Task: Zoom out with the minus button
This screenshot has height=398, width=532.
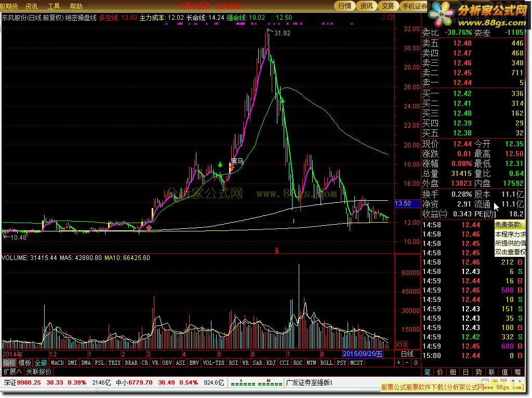Action: tap(407, 363)
